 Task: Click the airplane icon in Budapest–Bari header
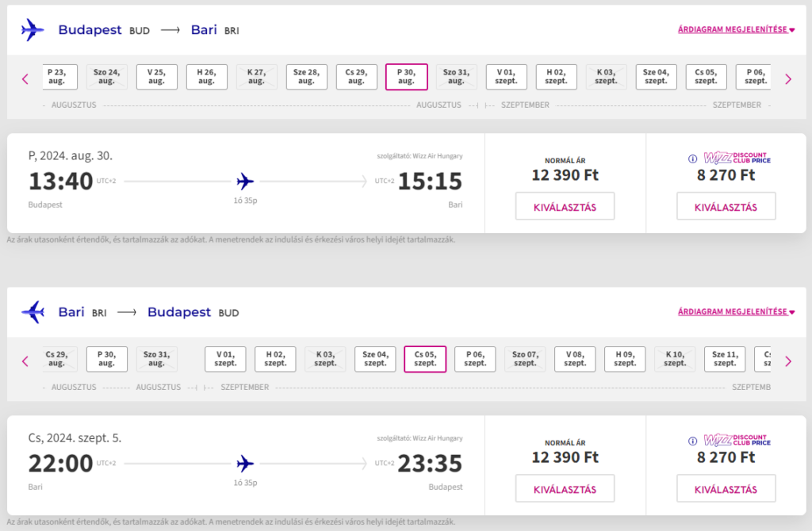click(33, 30)
